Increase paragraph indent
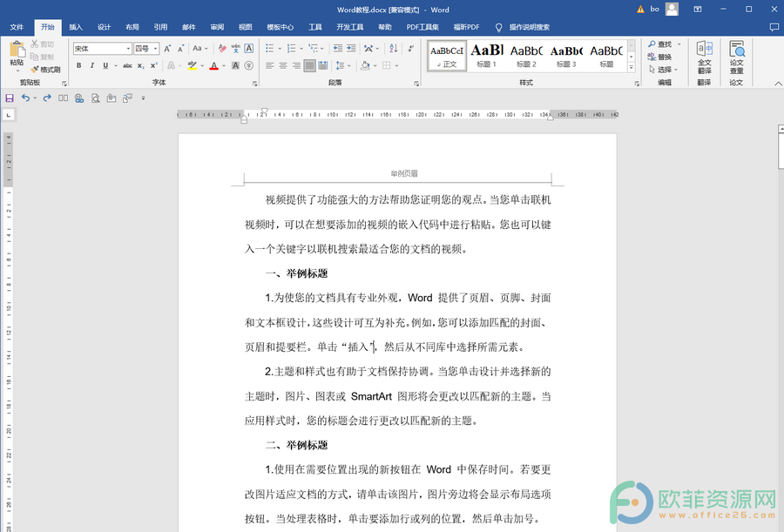 click(x=352, y=49)
